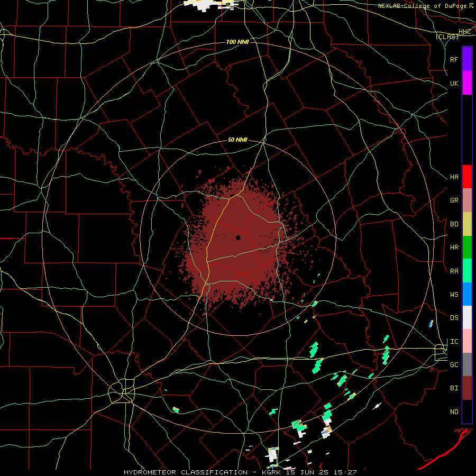
Task: Click the '15:27' timestamp
Action: pyautogui.click(x=346, y=472)
